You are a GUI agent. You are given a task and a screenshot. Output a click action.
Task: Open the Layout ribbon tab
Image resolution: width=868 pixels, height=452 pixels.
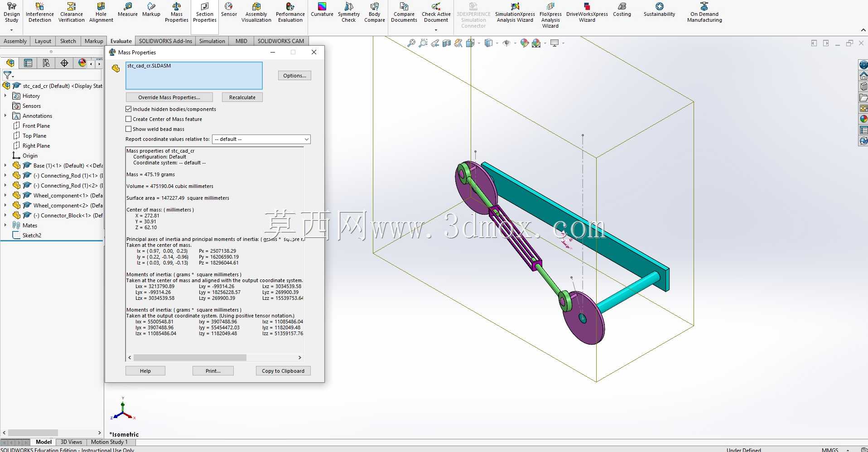[x=43, y=41]
